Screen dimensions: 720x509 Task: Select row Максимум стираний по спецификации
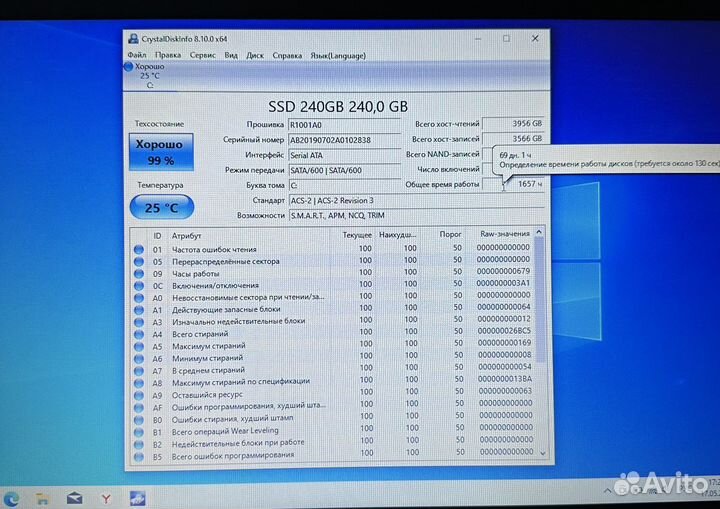click(x=334, y=380)
